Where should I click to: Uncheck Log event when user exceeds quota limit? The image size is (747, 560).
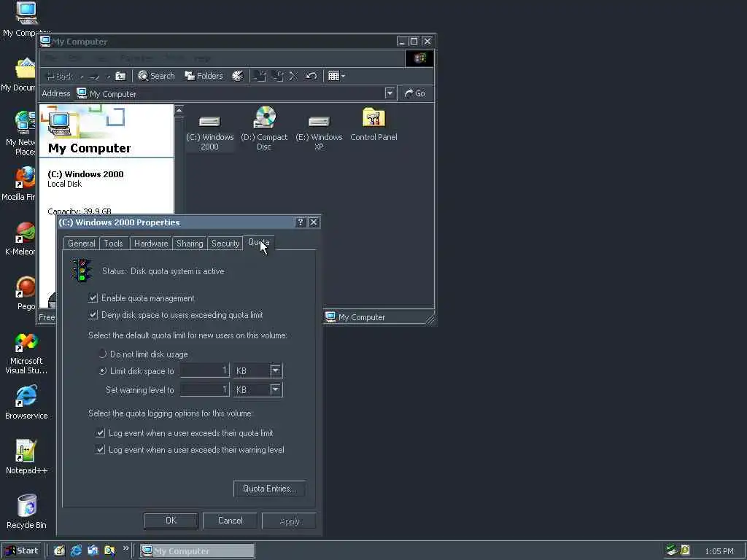pyautogui.click(x=100, y=433)
